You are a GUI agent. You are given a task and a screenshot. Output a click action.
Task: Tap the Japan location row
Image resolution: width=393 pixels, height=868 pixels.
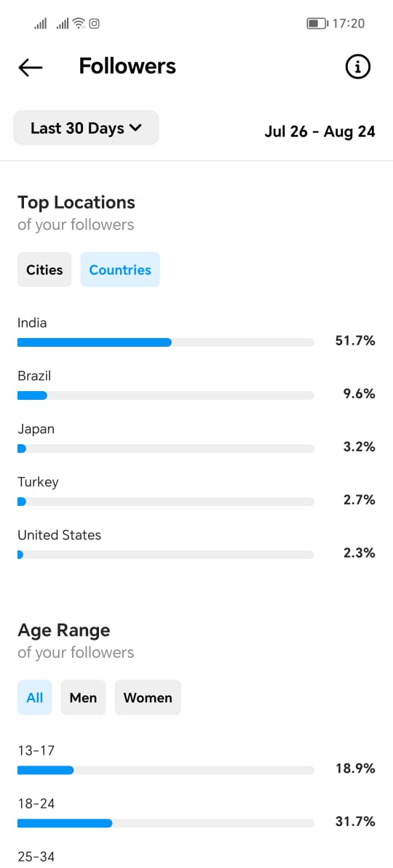[x=196, y=438]
